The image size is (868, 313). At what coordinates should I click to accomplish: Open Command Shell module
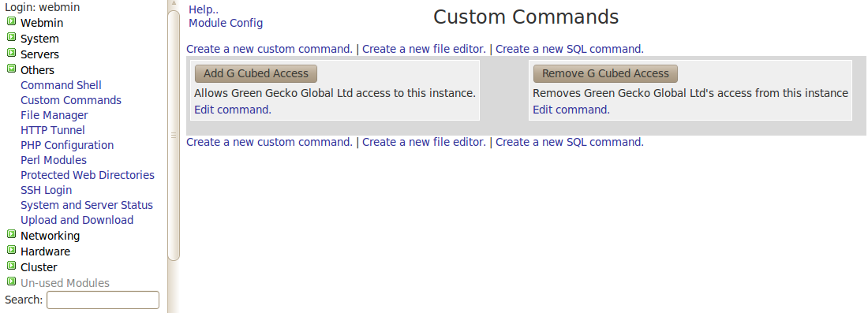[x=61, y=85]
